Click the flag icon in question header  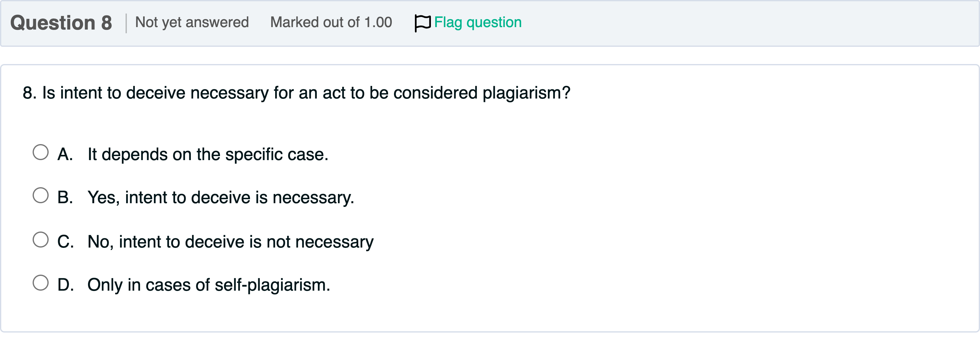422,23
